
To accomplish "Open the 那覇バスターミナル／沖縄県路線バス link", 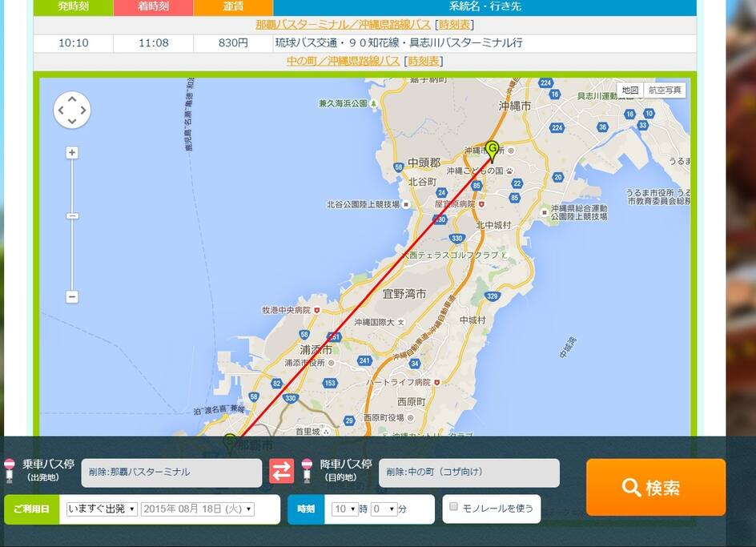I will tap(344, 25).
